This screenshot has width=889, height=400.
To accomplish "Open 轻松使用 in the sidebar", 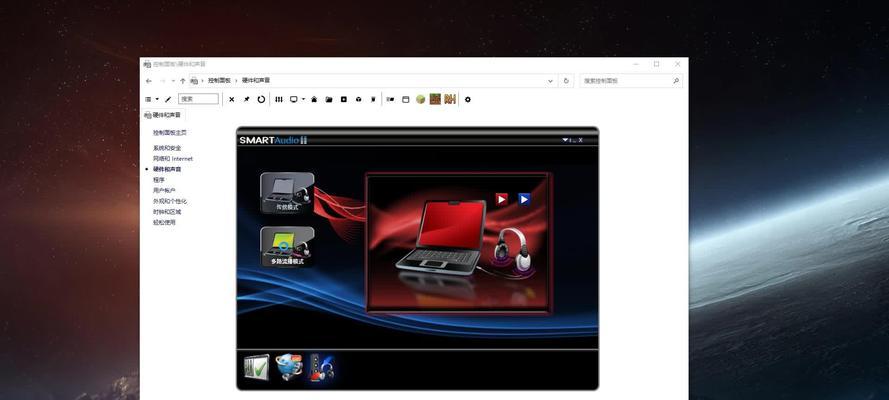I will point(164,222).
